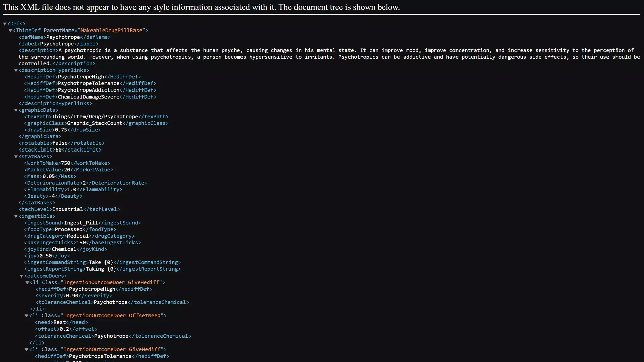Image resolution: width=644 pixels, height=362 pixels.
Task: Click the ParentName attribute value MakeableDrugPillBase
Action: click(111, 31)
